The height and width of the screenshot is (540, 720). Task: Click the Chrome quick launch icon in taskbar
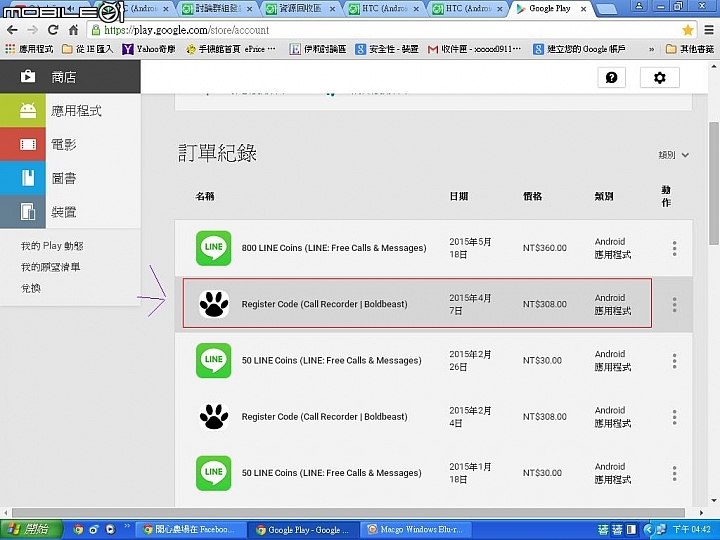pyautogui.click(x=79, y=529)
